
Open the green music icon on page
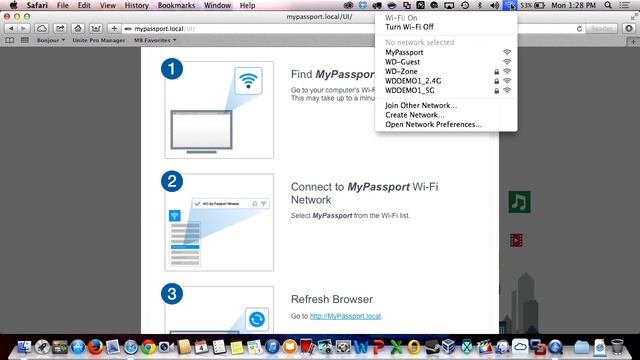[519, 202]
